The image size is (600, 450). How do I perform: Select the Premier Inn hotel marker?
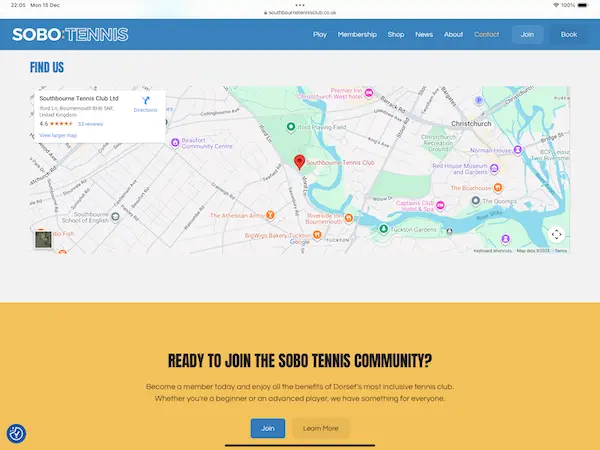coord(368,93)
